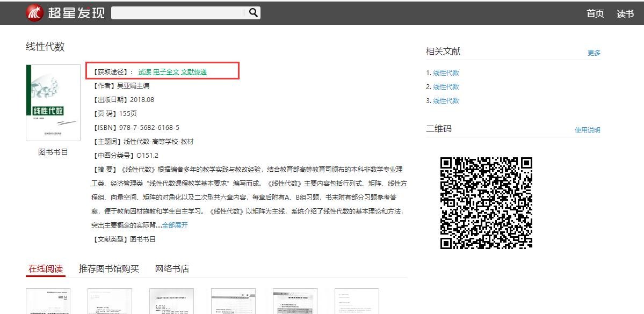Expand abstract with 全部展开
The height and width of the screenshot is (314, 644).
[175, 225]
